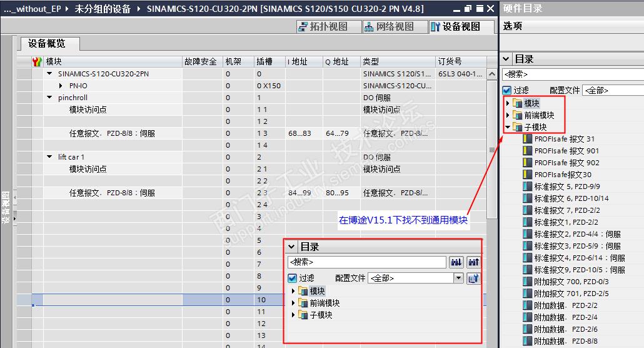Click the PROFIsafe报文30 module icon
Viewport: 644px width, 348px height.
tap(527, 175)
